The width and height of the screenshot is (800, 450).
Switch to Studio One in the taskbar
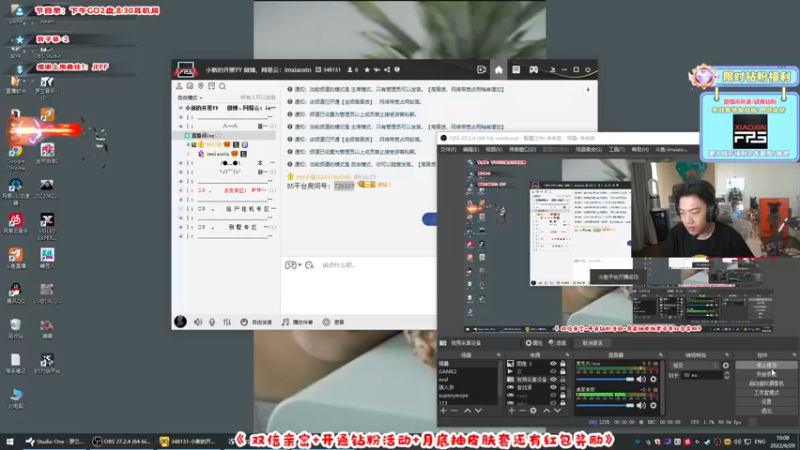pos(55,441)
